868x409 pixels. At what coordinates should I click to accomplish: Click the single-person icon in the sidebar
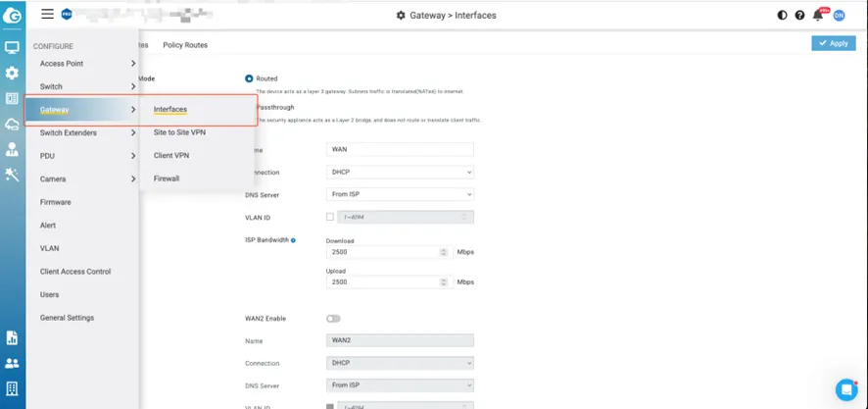coord(12,149)
